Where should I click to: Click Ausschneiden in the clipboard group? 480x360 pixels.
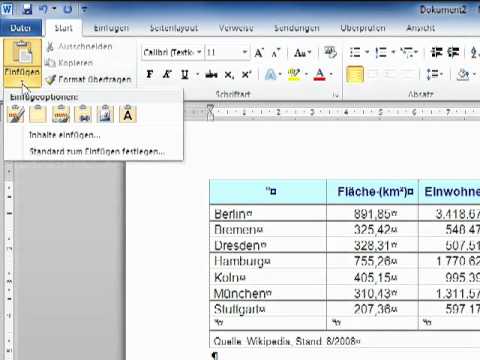pyautogui.click(x=80, y=46)
